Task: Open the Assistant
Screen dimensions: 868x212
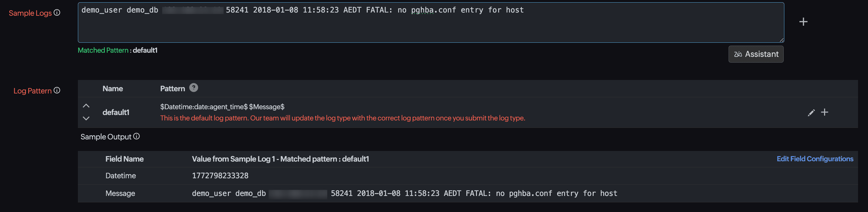Action: (756, 54)
